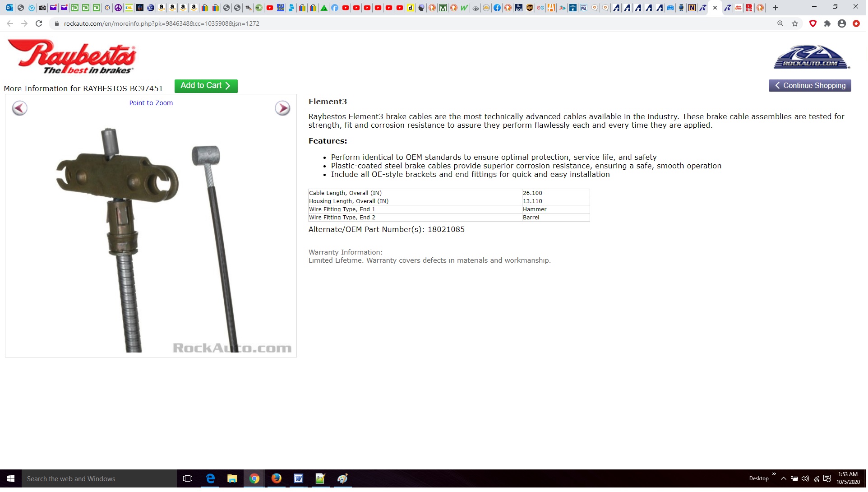The image size is (868, 492).
Task: Open the Windows Start menu
Action: (x=11, y=479)
